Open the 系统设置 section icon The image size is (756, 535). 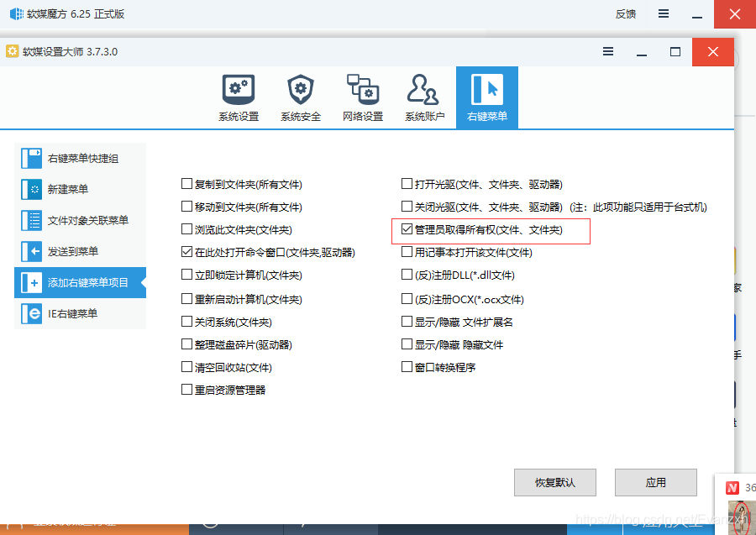pos(239,89)
